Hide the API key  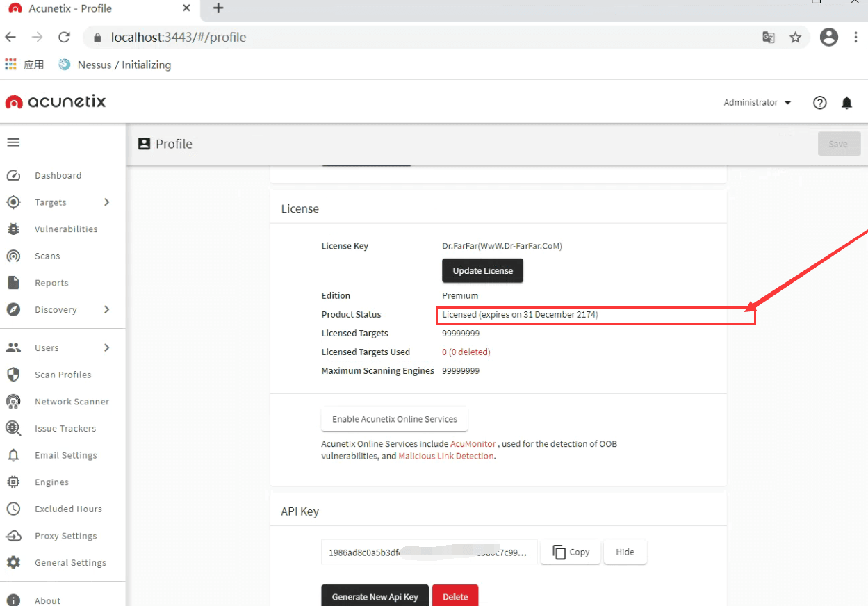point(625,552)
